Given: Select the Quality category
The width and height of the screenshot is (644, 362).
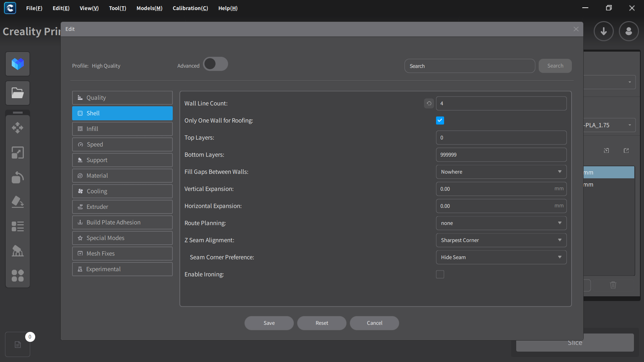Looking at the screenshot, I should (x=122, y=98).
